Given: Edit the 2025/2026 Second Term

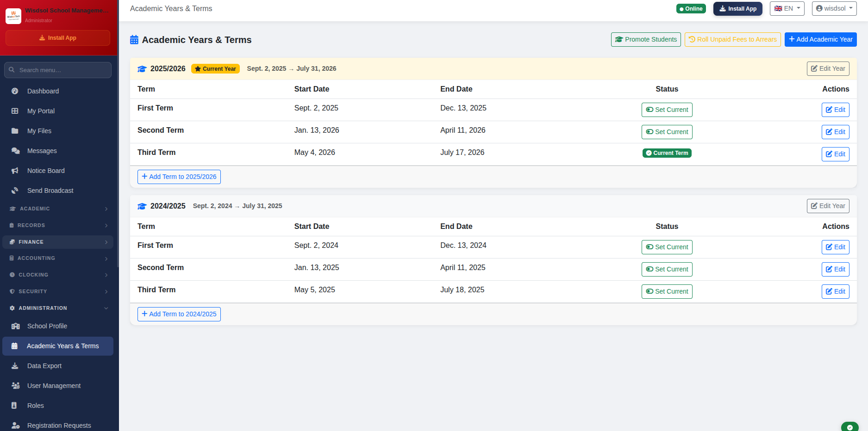Looking at the screenshot, I should [835, 132].
